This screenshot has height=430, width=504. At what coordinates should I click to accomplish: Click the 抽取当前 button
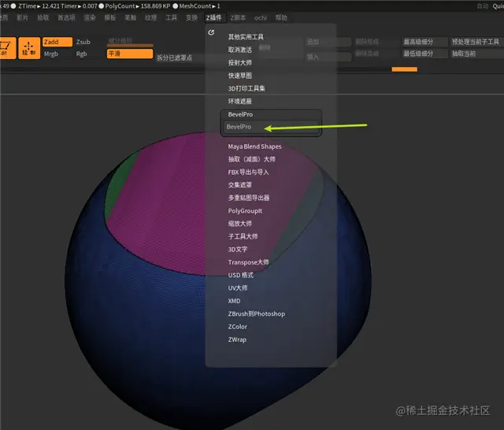click(476, 54)
